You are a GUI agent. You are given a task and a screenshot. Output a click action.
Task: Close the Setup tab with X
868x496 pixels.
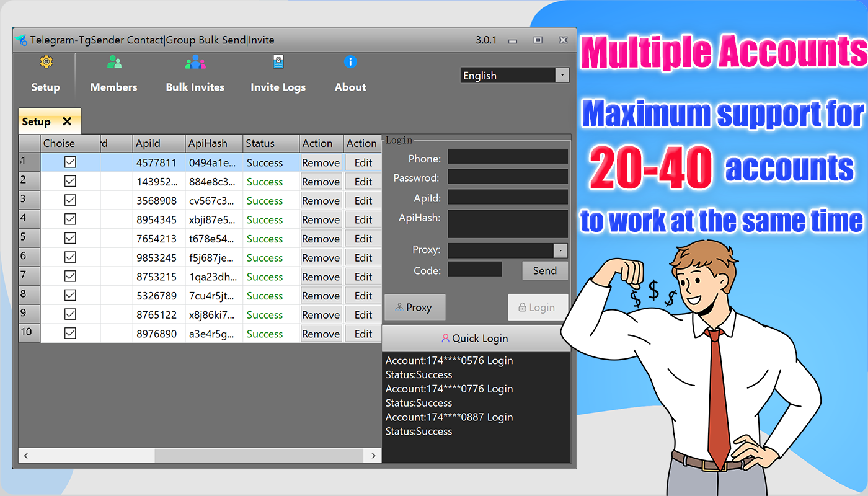point(67,122)
